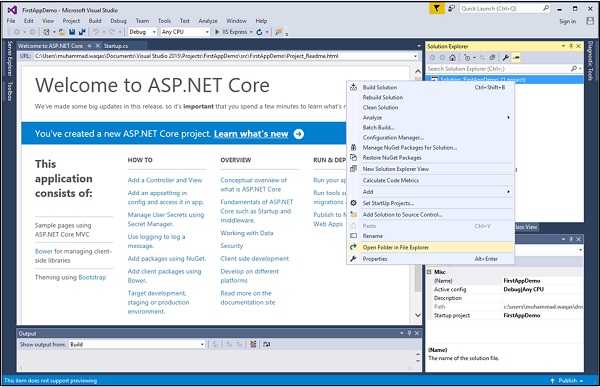Open the Analyze menu in menu bar
Screen dimensions: 600x387
[208, 21]
